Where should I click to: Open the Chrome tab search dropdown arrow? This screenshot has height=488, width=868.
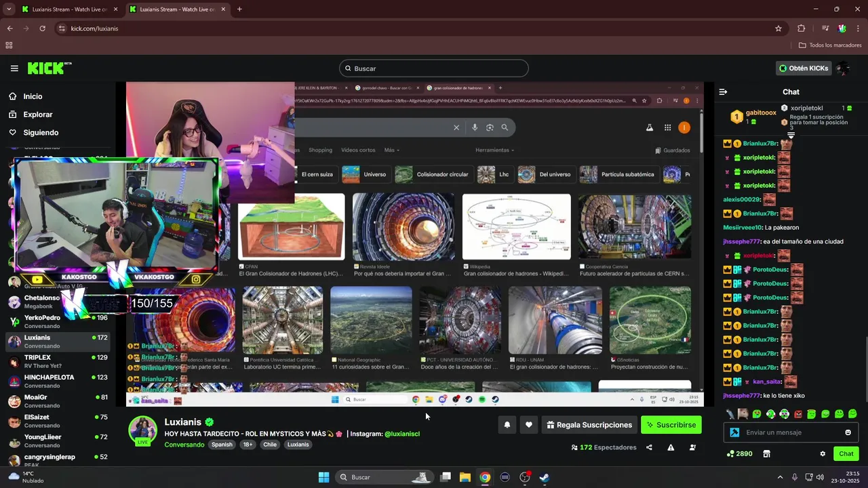(x=8, y=9)
